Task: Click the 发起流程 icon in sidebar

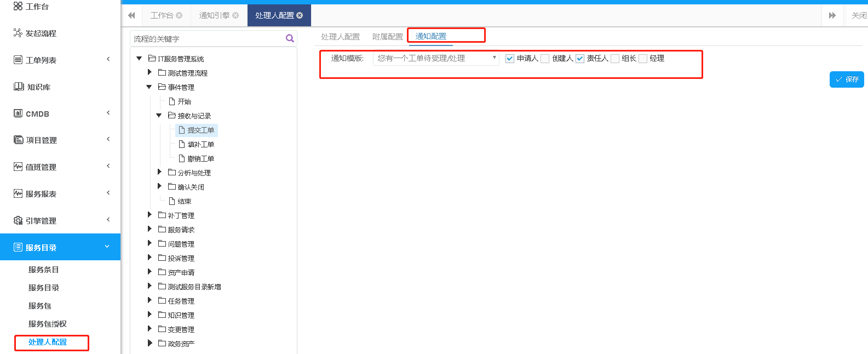Action: (18, 33)
